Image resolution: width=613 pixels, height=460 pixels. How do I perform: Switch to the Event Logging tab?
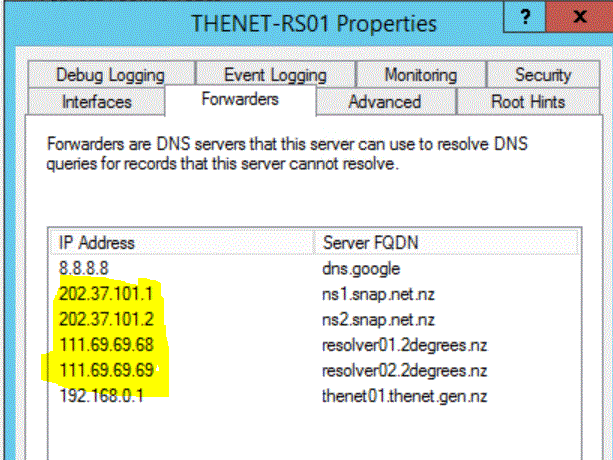click(276, 74)
